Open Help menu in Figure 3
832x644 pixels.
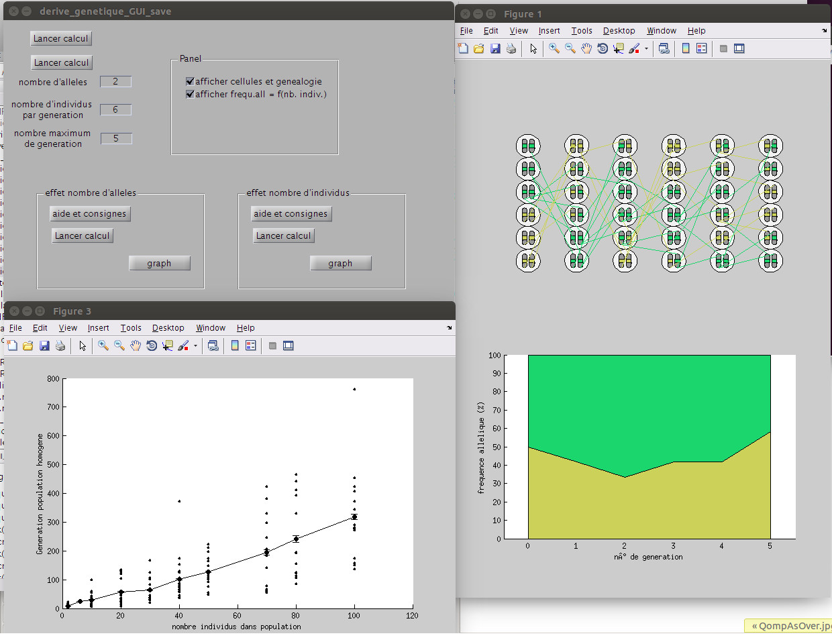[x=246, y=328]
